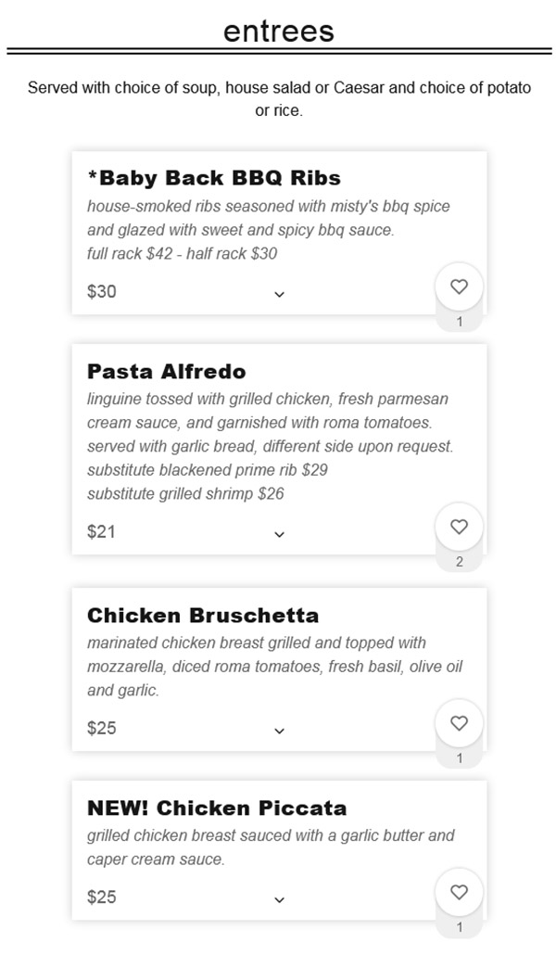Click the full rack $42 pricing line

click(x=182, y=254)
